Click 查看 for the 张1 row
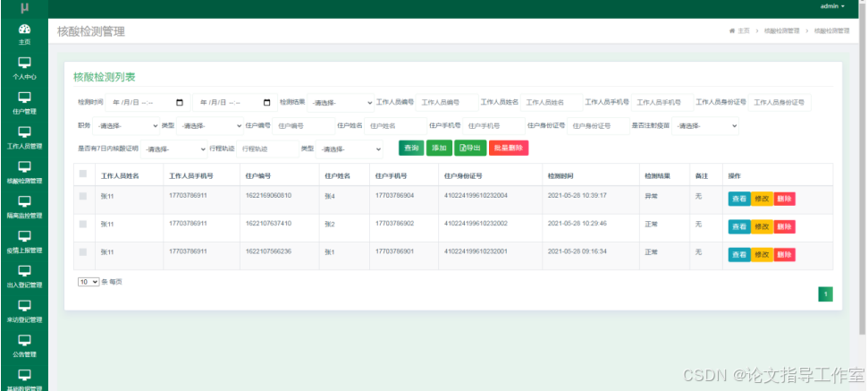The height and width of the screenshot is (391, 868). pos(739,255)
